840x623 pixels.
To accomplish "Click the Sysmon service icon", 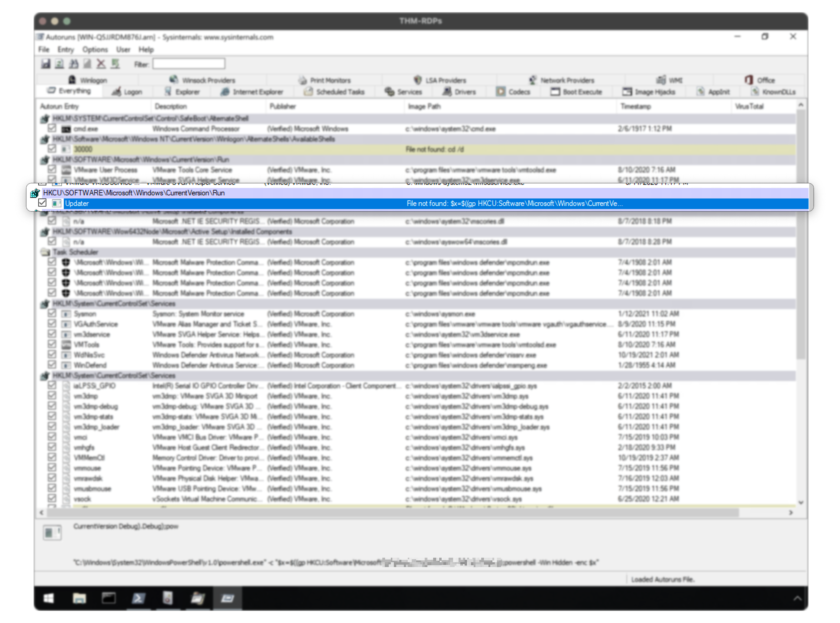I will [x=66, y=314].
